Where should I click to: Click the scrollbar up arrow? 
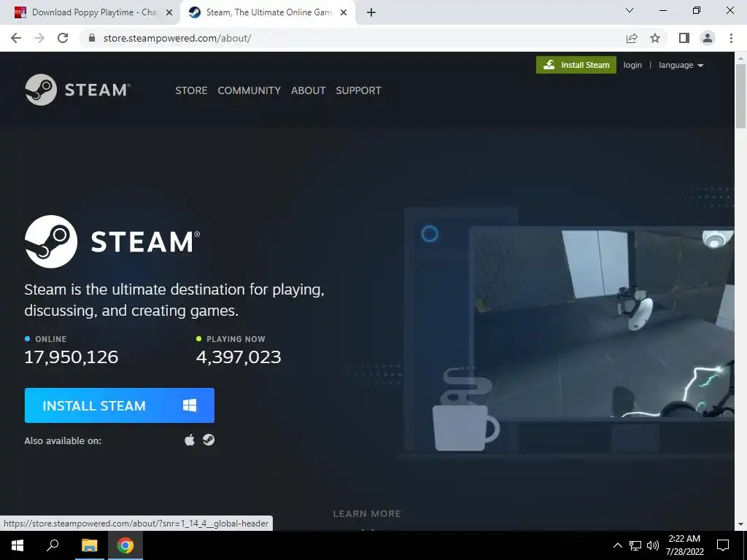point(740,58)
